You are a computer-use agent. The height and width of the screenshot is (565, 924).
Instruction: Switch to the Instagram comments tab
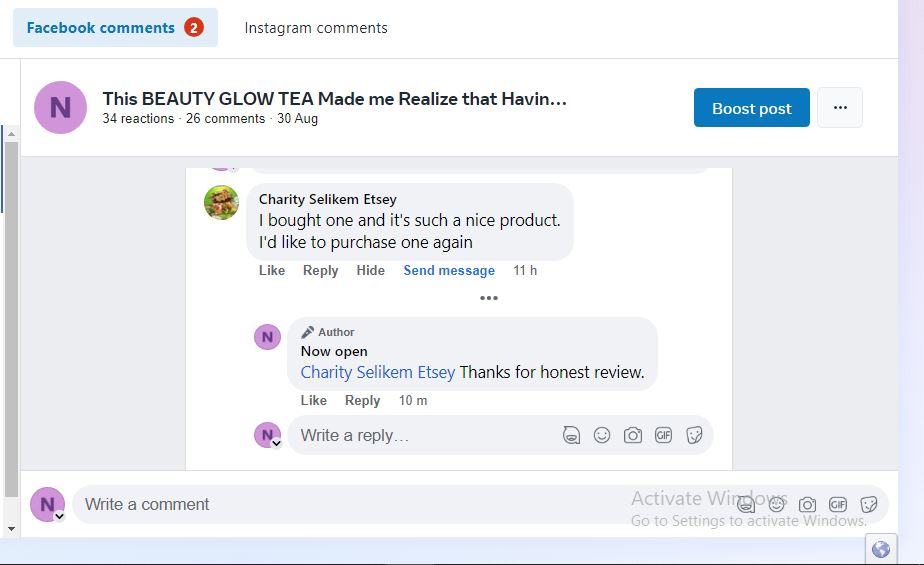pyautogui.click(x=316, y=28)
